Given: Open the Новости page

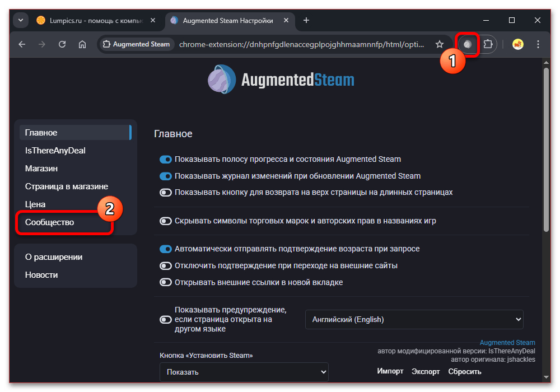Looking at the screenshot, I should [x=76, y=275].
